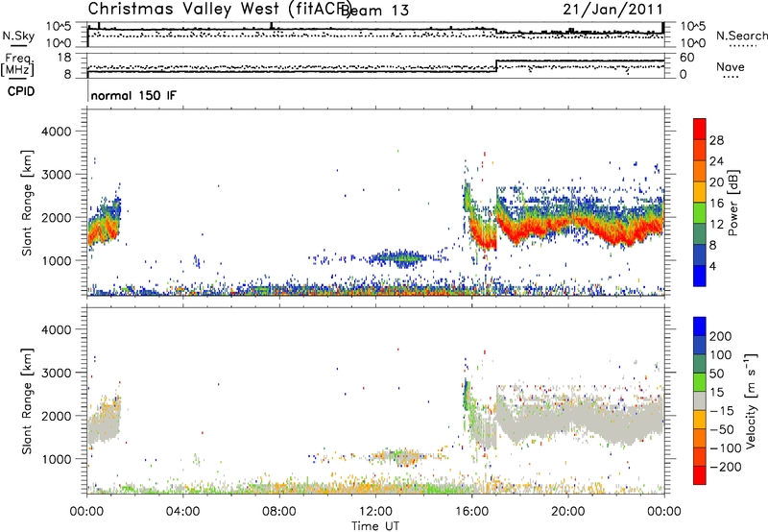The height and width of the screenshot is (532, 768).
Task: Click the '-50' label on Velocity colorbar
Action: (x=722, y=429)
